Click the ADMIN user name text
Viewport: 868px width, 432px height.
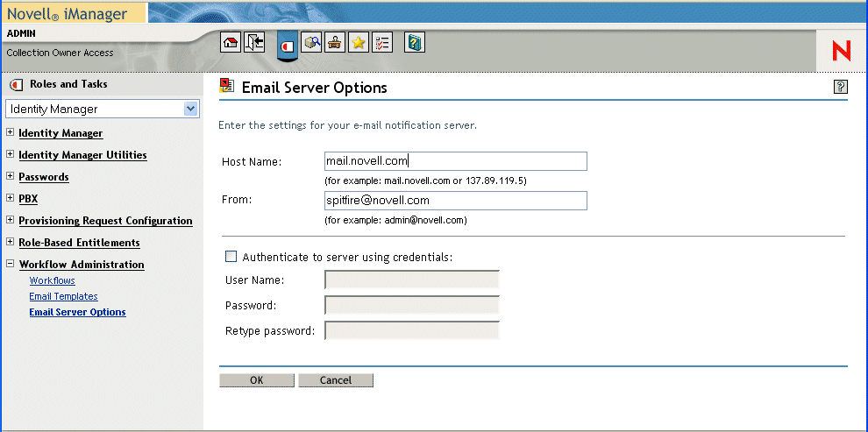tap(21, 33)
